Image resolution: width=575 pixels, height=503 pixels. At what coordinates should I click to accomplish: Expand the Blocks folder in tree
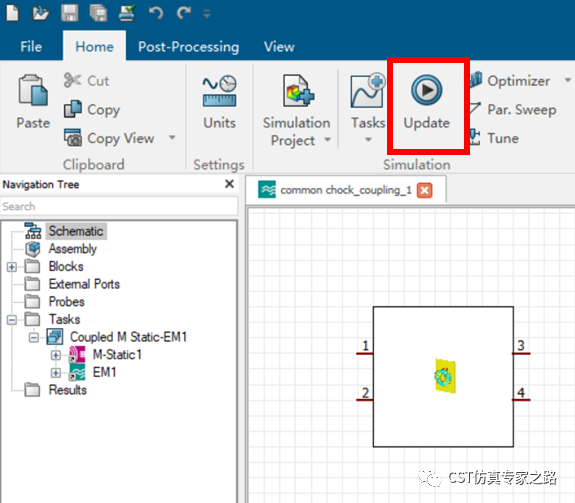point(12,267)
